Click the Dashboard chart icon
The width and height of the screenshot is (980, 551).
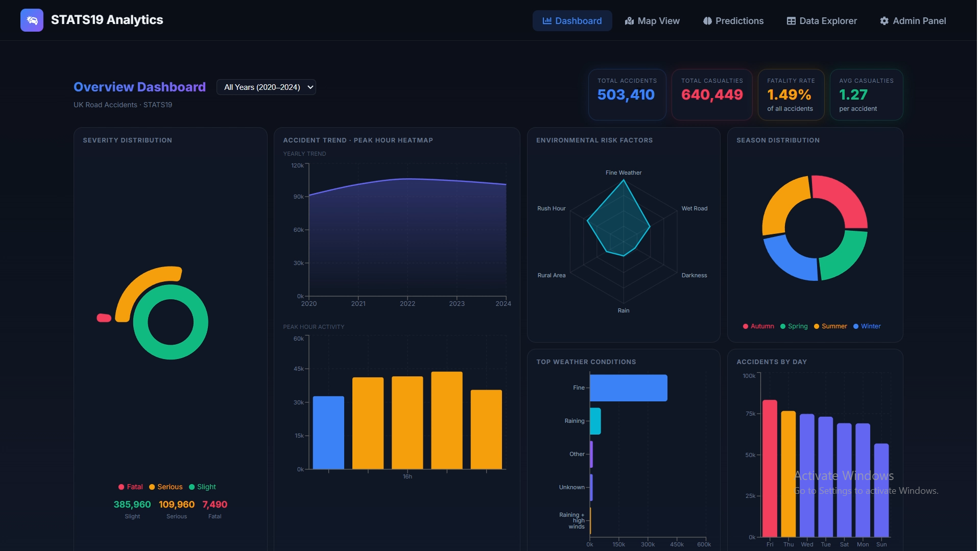click(x=547, y=21)
